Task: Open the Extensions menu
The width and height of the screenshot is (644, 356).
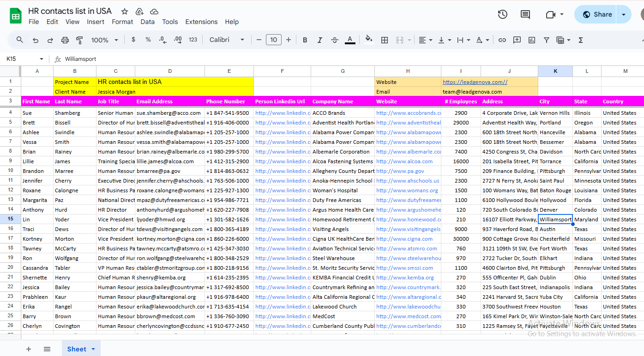Action: tap(201, 22)
